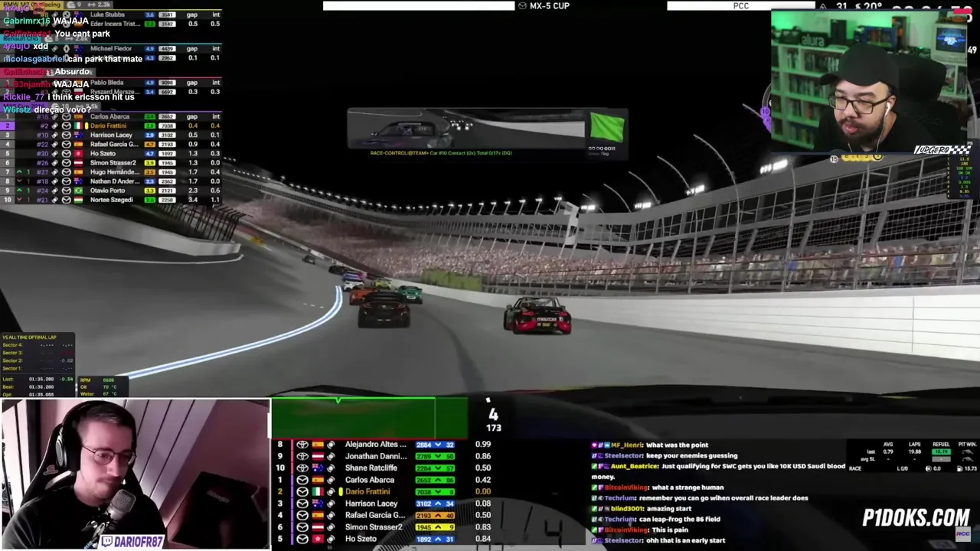This screenshot has width=980, height=551.
Task: Click Gabrimrx16 chat username in overlay
Action: (x=26, y=21)
